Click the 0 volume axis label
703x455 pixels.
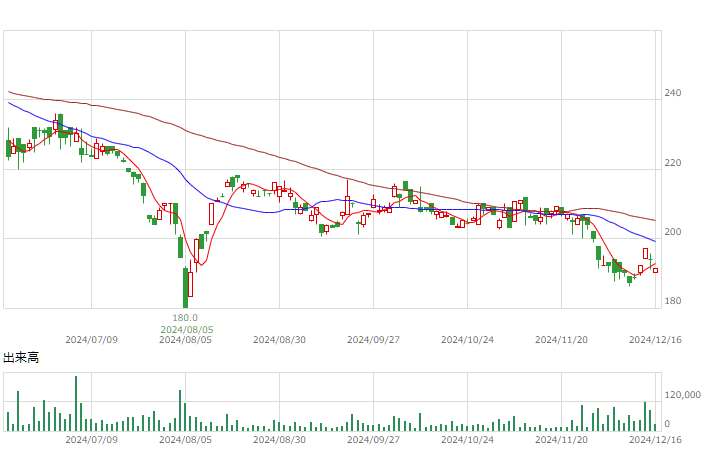(667, 424)
